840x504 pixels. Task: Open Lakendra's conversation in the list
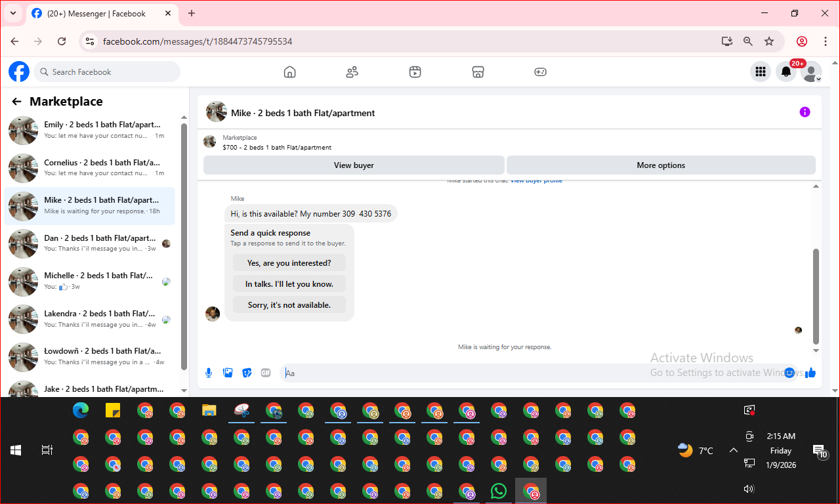click(x=90, y=319)
